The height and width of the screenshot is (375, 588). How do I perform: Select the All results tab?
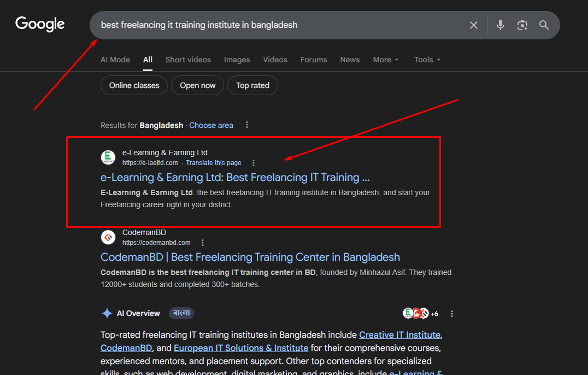coord(148,60)
